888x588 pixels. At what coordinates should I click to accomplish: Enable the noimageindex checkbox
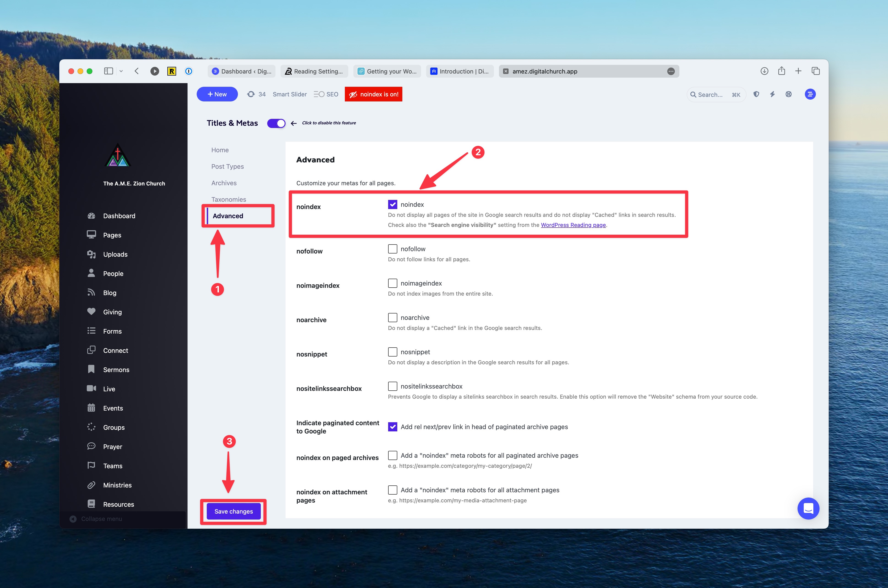pos(393,283)
